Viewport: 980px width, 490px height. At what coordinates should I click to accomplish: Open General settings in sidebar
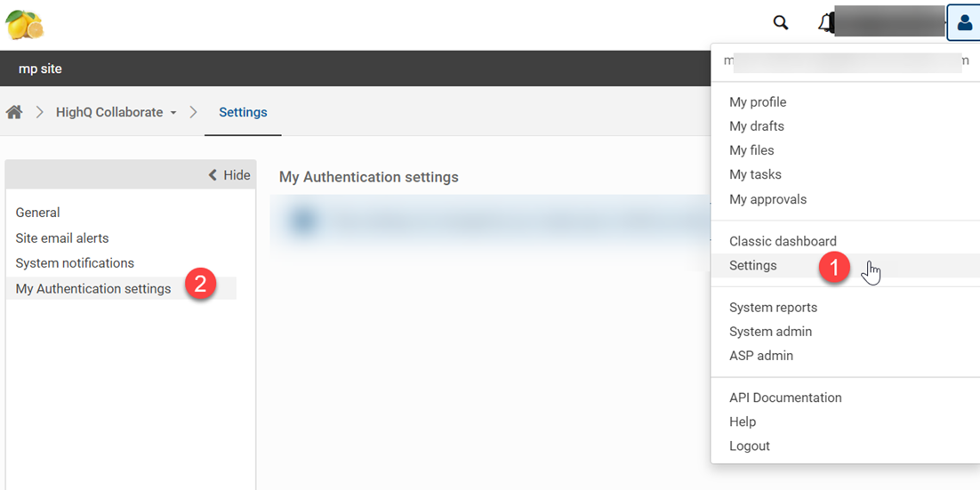pos(37,213)
